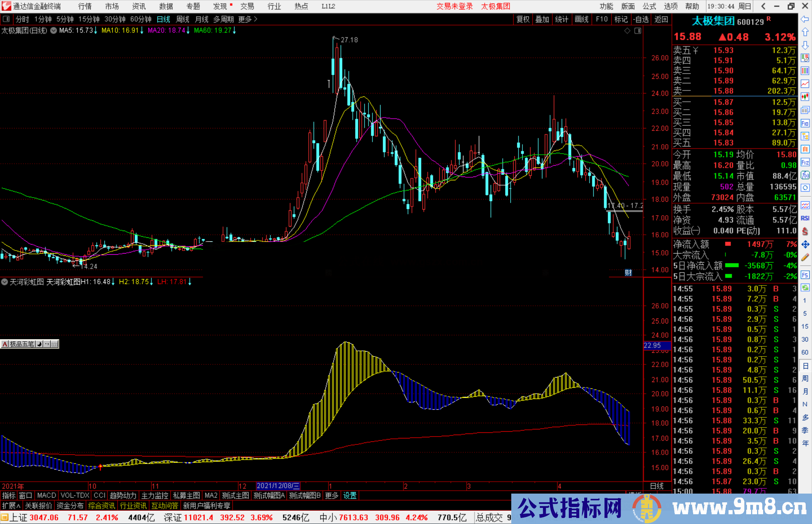Open the 公式 menu in the menu bar

point(649,6)
